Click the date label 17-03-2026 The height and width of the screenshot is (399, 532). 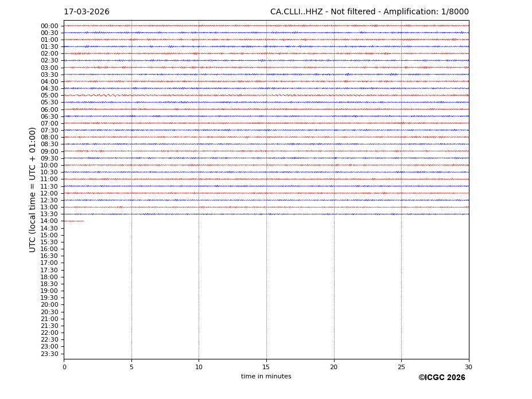point(86,12)
